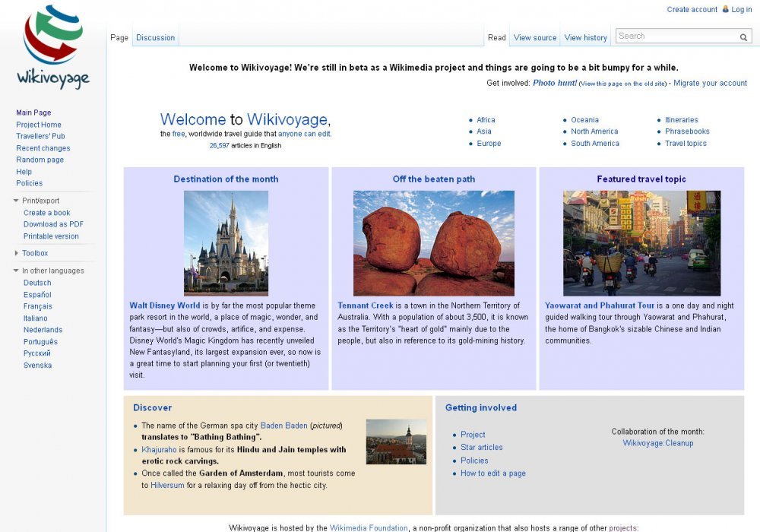Screen dimensions: 760x532
Task: Open the Baden Baden link
Action: tap(284, 426)
